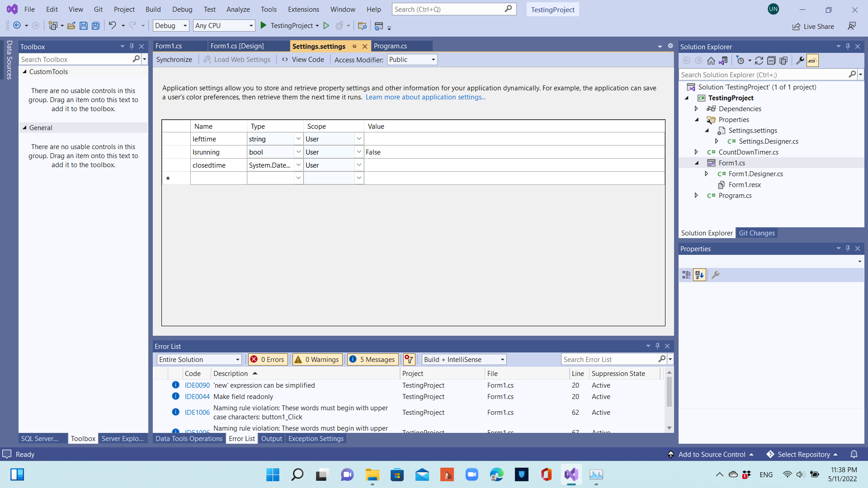Toggle Alphabetical sort in Properties panel

[699, 275]
